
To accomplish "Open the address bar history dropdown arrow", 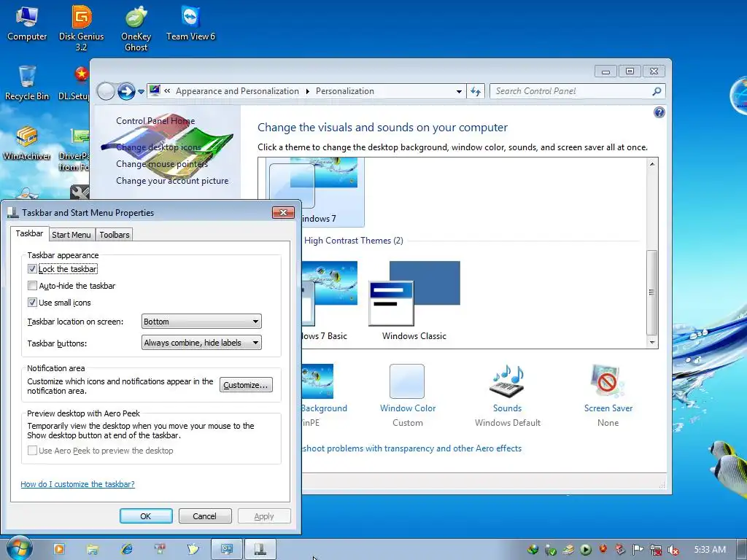I will coord(459,91).
